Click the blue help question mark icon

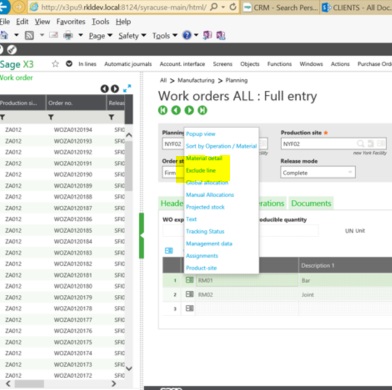coord(187,35)
